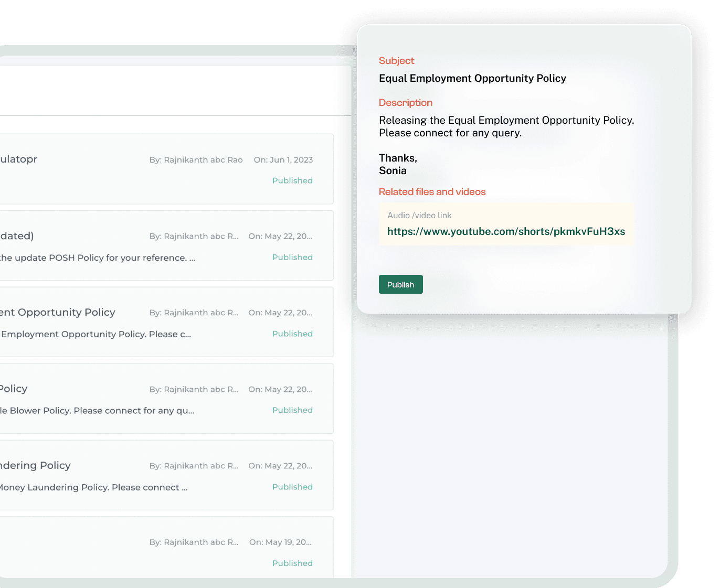This screenshot has width=720, height=588.
Task: Click the May 22 date in the POSH Policy row
Action: pos(280,237)
